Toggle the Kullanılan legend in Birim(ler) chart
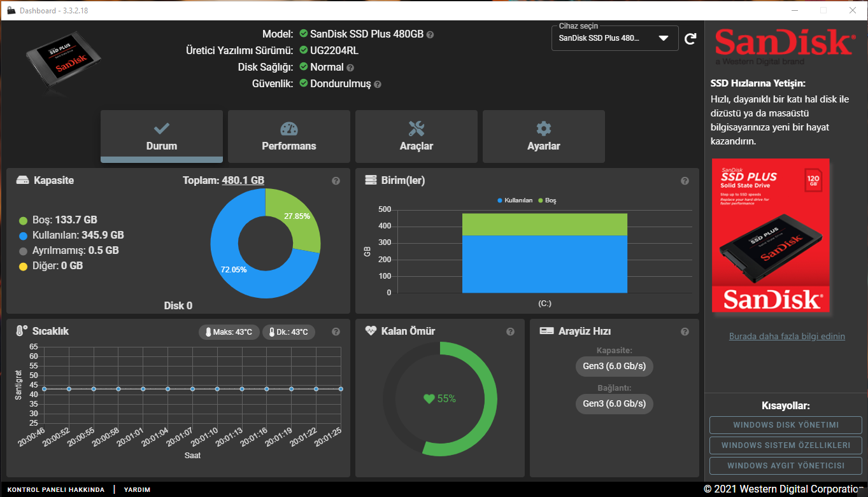This screenshot has height=497, width=868. click(x=515, y=200)
